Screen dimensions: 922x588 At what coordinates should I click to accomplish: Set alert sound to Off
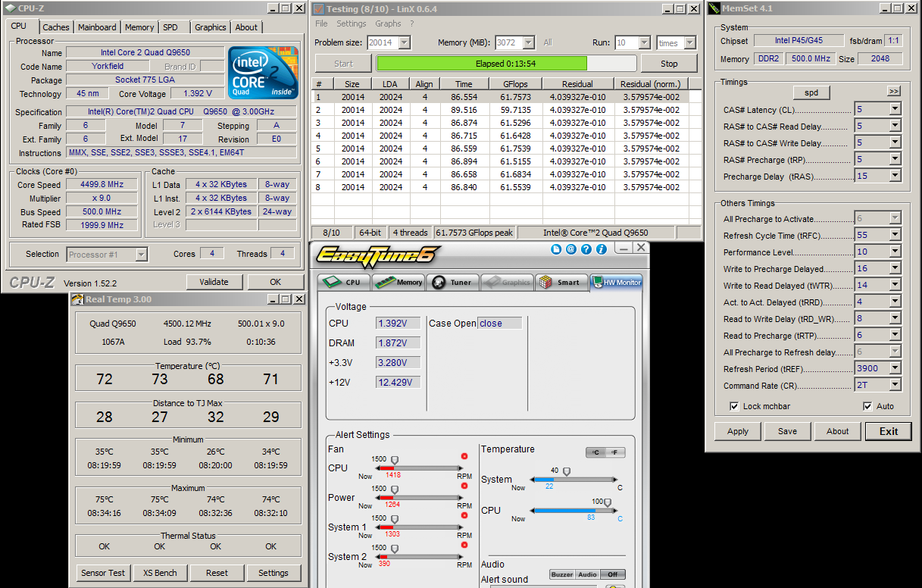(612, 574)
